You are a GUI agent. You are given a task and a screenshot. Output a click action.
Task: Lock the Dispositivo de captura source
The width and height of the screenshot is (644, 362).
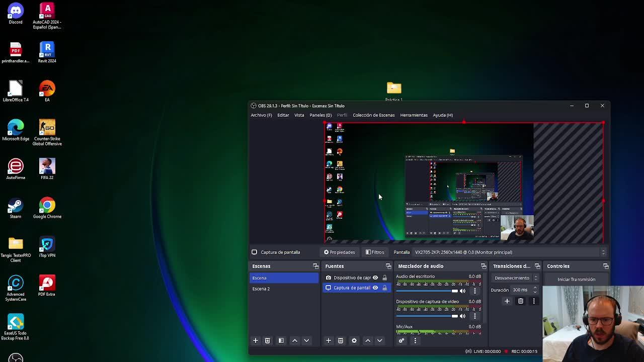click(x=384, y=278)
